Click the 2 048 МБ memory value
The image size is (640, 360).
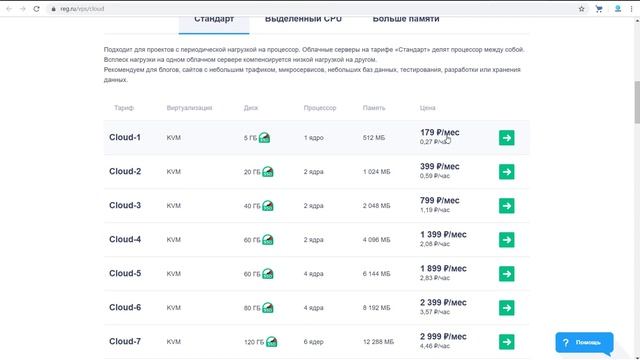coord(376,206)
